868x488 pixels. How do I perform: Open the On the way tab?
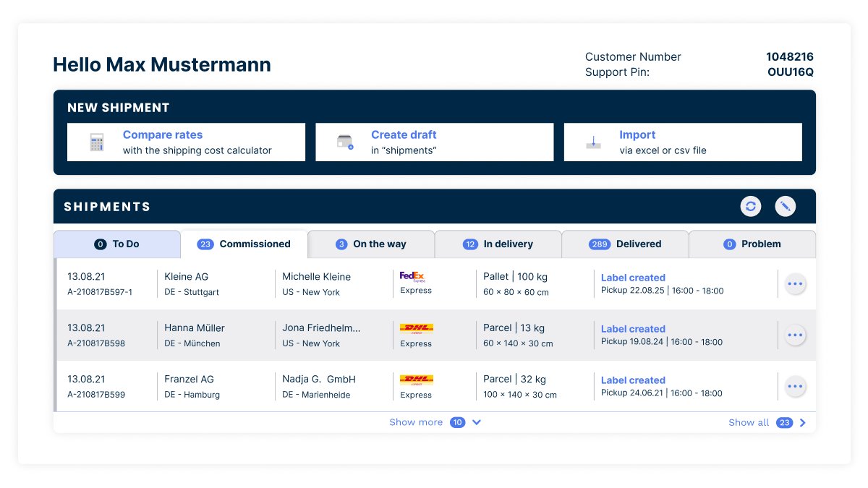pos(371,244)
